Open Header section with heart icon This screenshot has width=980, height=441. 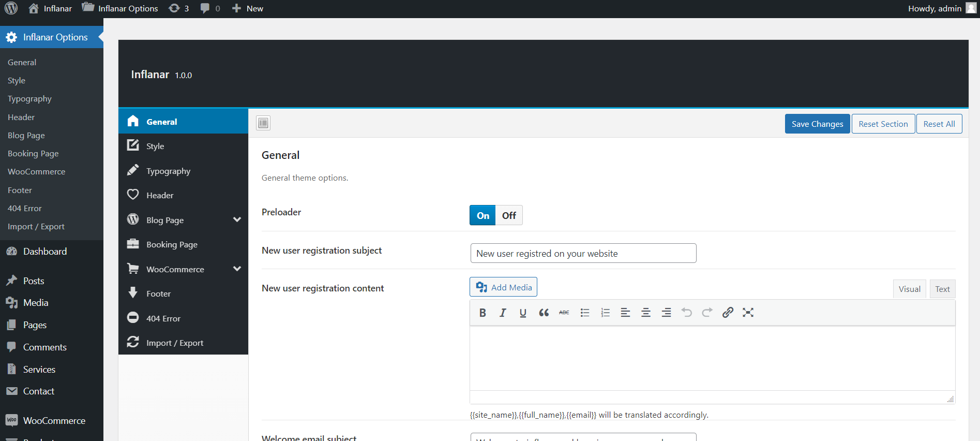(x=183, y=195)
